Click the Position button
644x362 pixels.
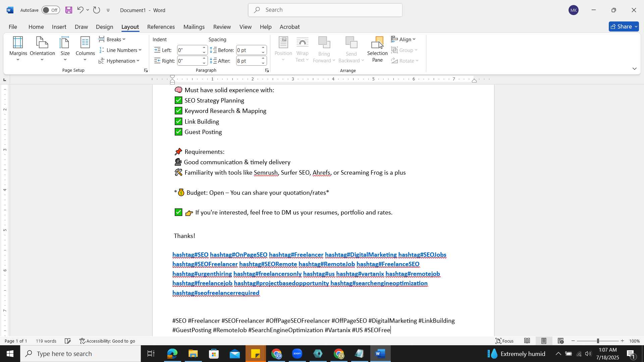coord(283,49)
